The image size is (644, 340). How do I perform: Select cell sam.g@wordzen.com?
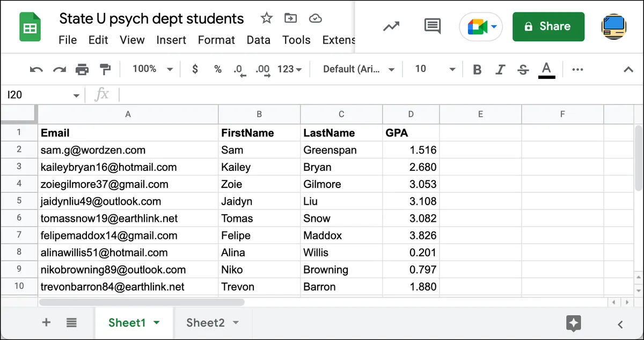pyautogui.click(x=128, y=150)
